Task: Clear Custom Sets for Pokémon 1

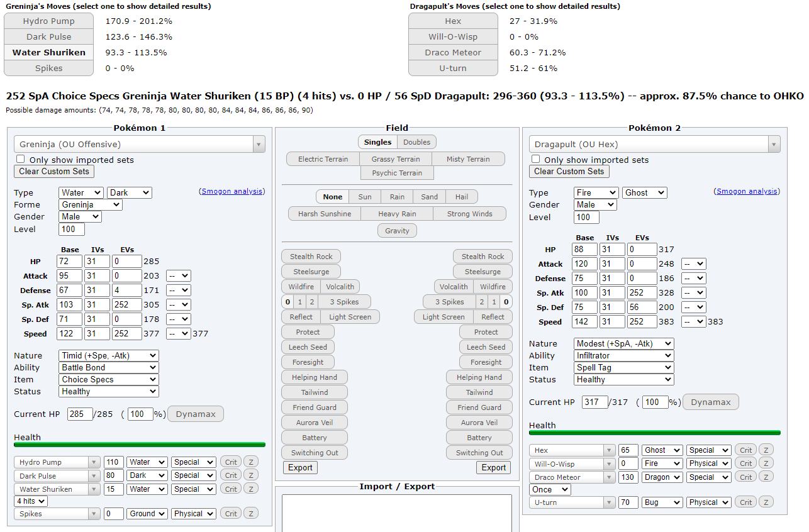Action: (x=54, y=171)
